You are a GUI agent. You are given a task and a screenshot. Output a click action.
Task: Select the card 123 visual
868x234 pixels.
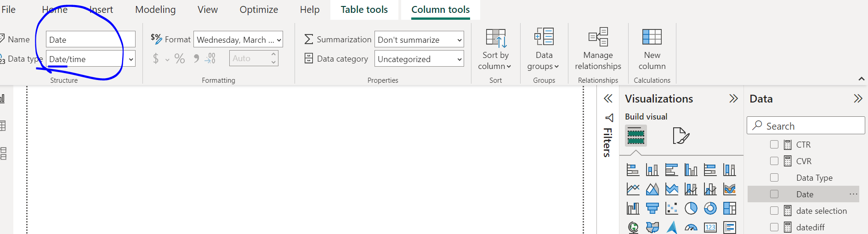click(710, 227)
